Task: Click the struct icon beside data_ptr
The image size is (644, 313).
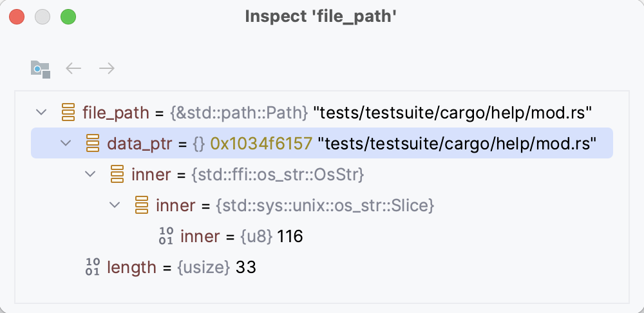Action: (93, 144)
